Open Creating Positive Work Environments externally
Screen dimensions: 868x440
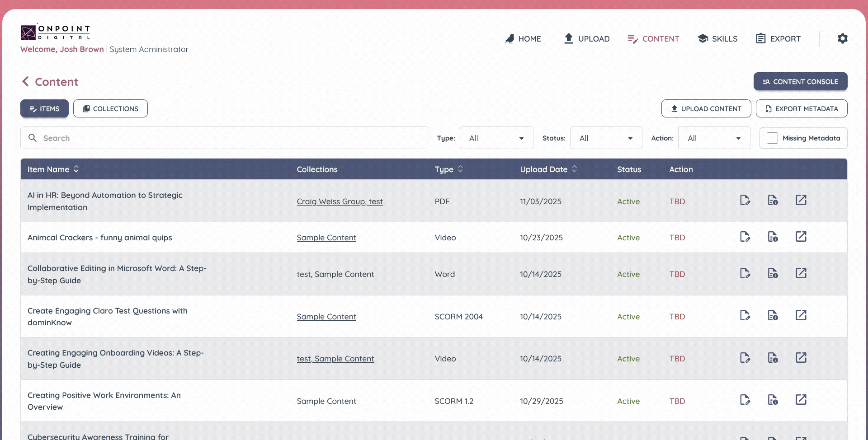coord(801,400)
